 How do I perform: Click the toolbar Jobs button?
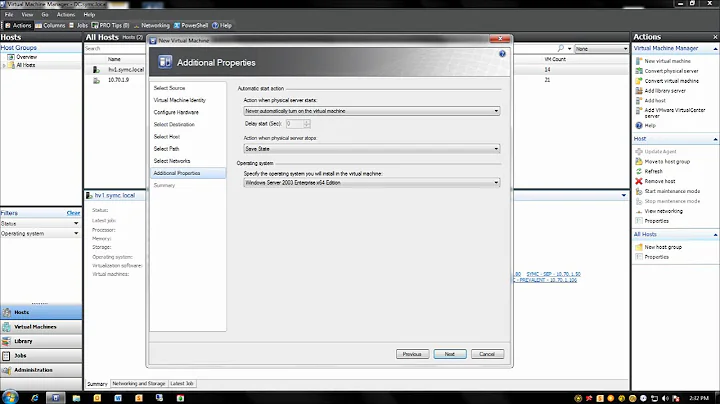tap(78, 25)
